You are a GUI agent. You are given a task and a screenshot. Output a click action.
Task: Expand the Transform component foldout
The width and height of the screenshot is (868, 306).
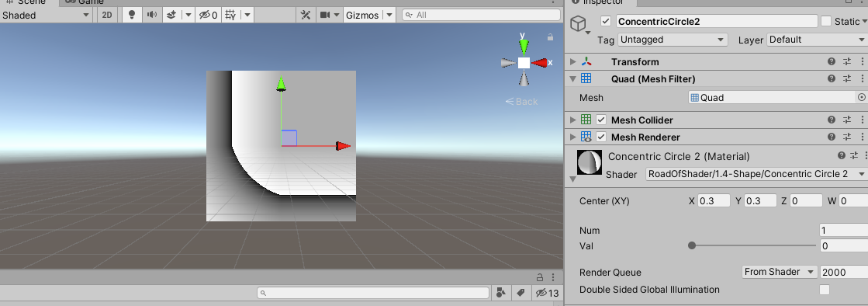(573, 61)
